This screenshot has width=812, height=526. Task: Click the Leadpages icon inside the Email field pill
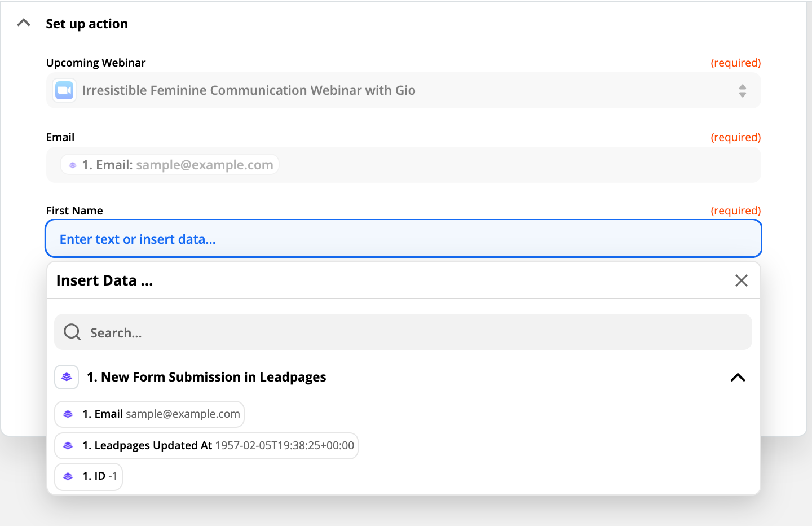tap(73, 165)
